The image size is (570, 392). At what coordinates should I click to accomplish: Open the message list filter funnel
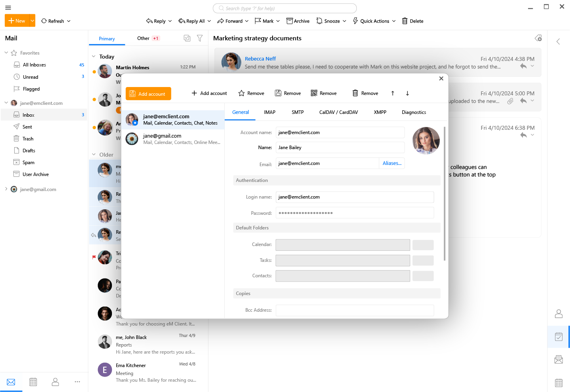(200, 38)
